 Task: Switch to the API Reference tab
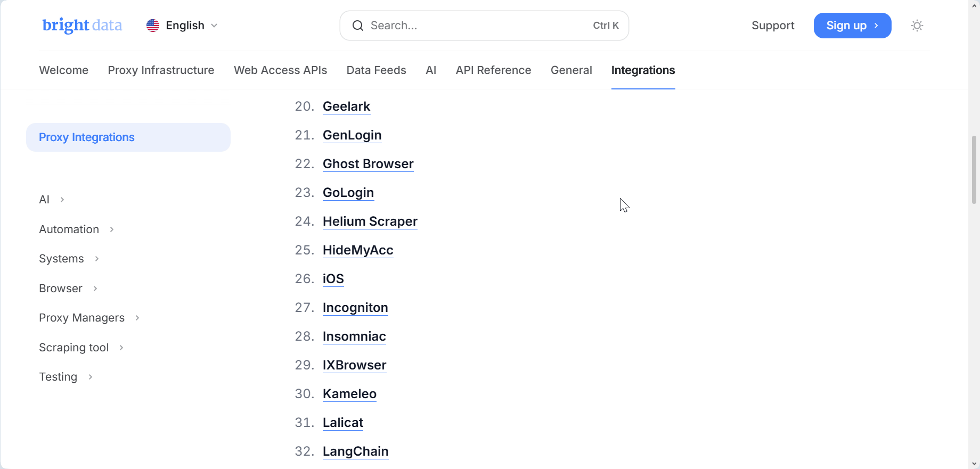[493, 70]
